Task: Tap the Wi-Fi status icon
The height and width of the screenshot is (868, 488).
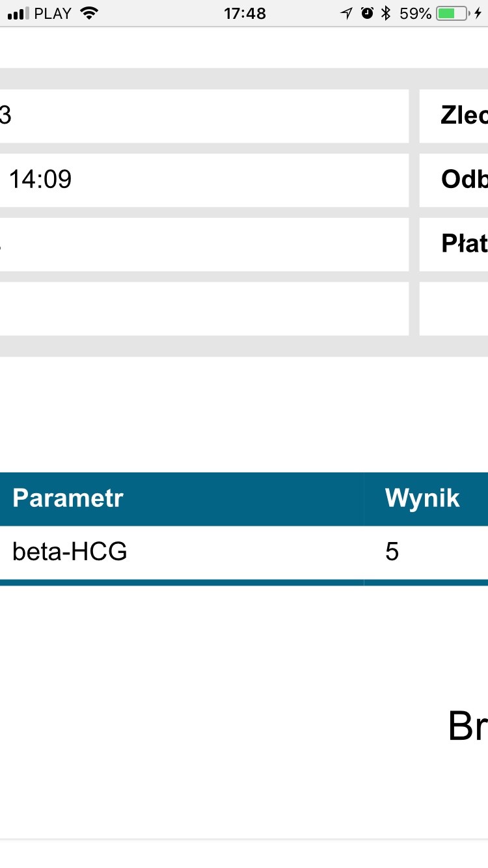Action: (89, 13)
